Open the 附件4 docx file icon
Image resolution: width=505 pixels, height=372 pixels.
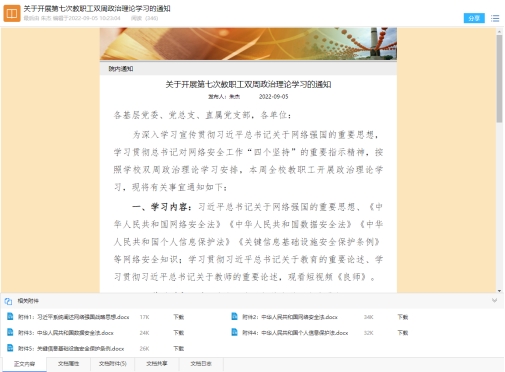tap(235, 332)
